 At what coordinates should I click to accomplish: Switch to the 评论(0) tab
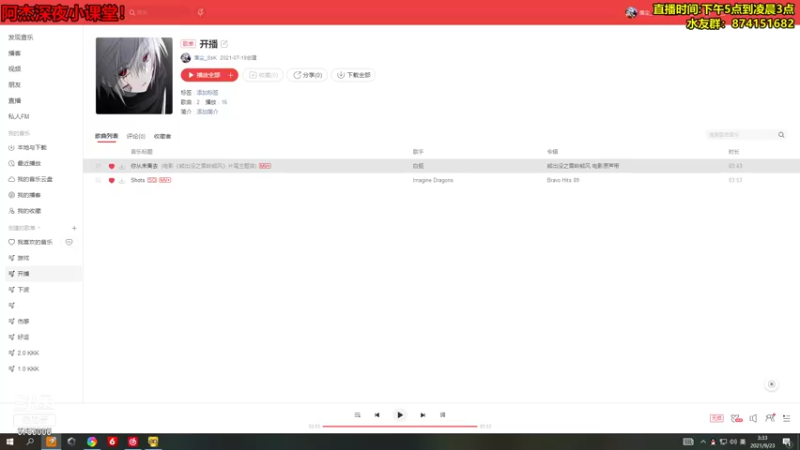[136, 136]
